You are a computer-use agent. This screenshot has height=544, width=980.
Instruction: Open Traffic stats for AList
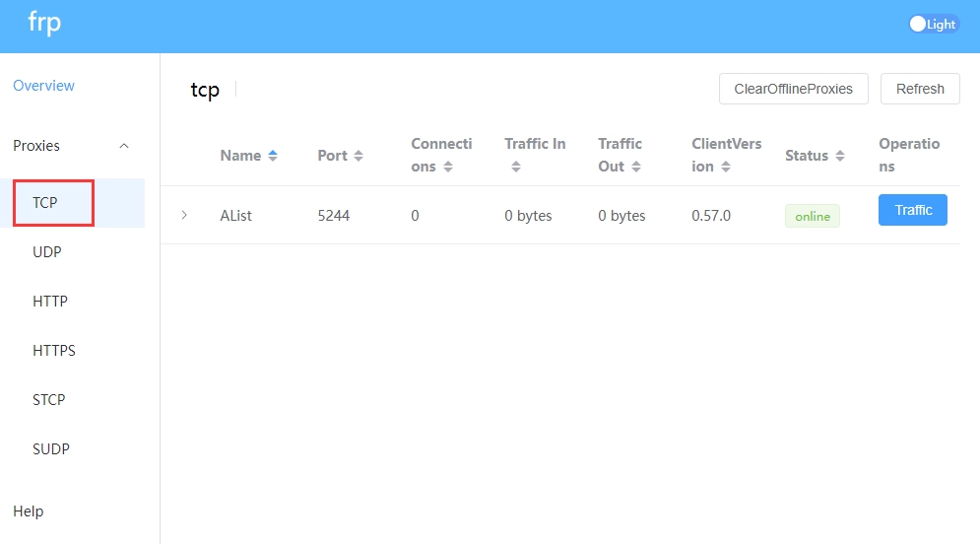[x=912, y=210]
